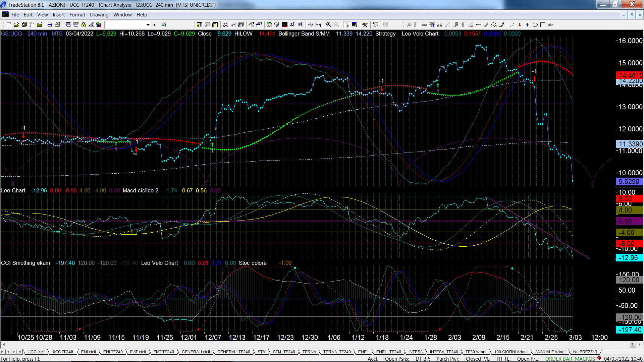Switch to the ENEL_TF240 tab
The image size is (644, 362).
pyautogui.click(x=389, y=352)
